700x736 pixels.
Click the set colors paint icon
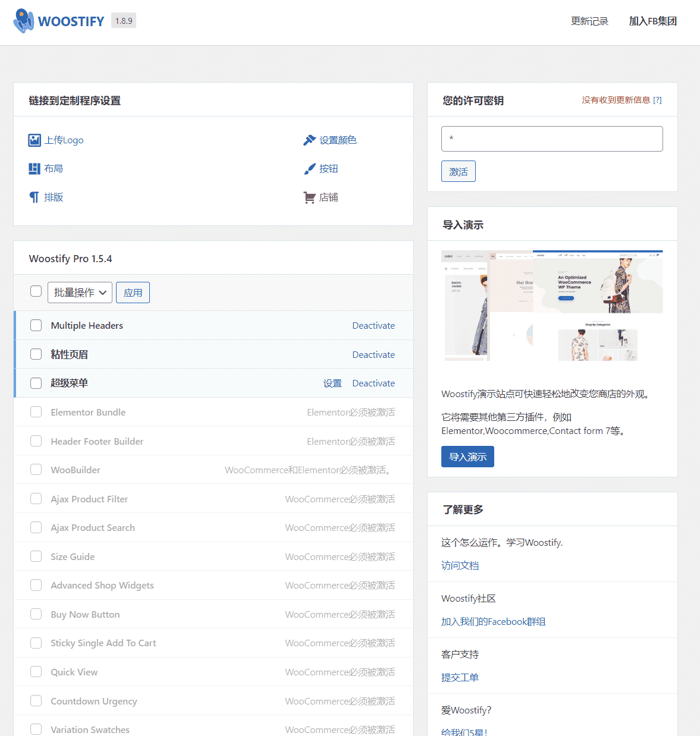tap(309, 140)
